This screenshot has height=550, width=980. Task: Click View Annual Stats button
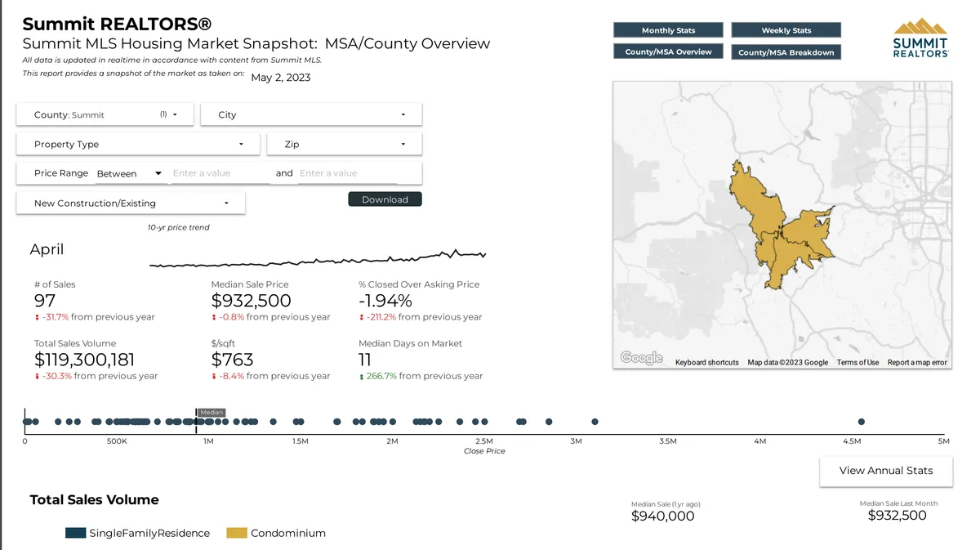tap(886, 470)
